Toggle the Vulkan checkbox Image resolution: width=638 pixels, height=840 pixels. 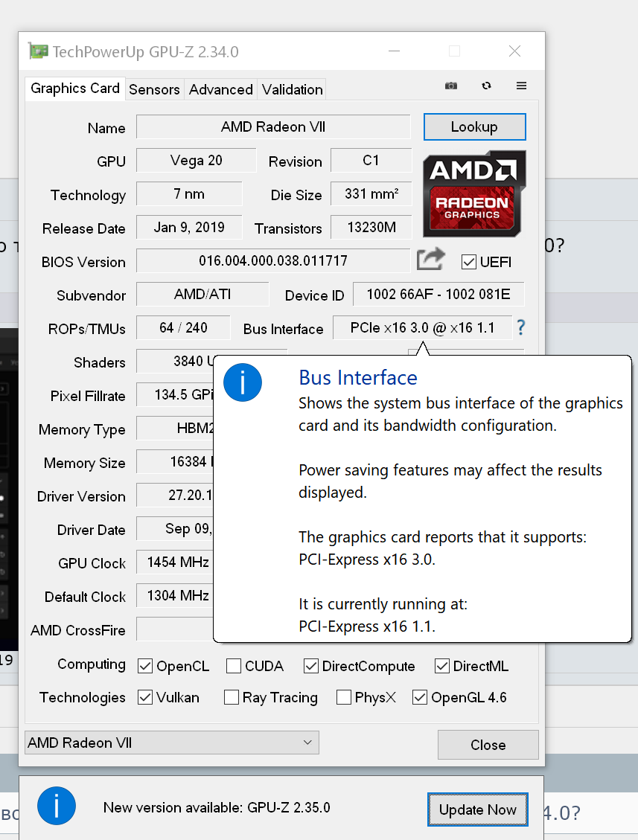pyautogui.click(x=144, y=697)
